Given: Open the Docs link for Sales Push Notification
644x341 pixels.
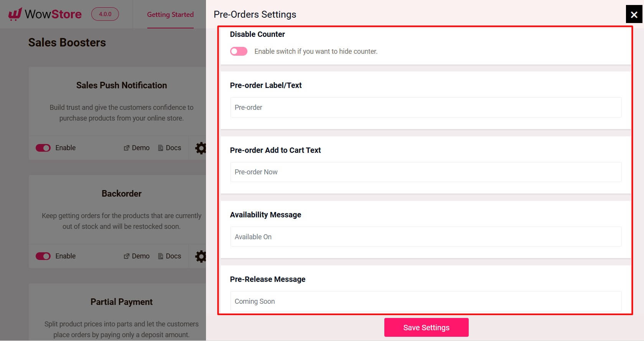Looking at the screenshot, I should point(170,147).
